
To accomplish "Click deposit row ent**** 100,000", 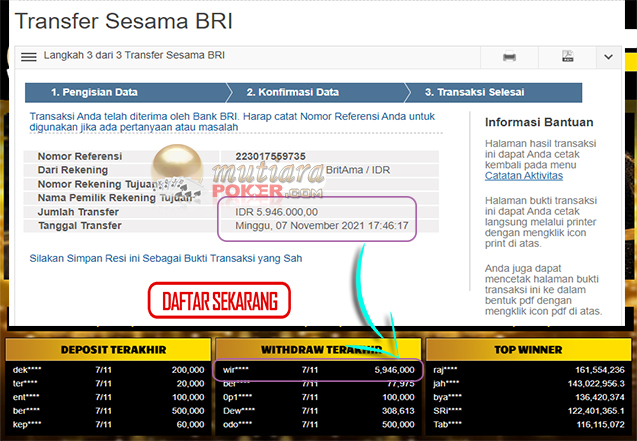I will pyautogui.click(x=108, y=397).
